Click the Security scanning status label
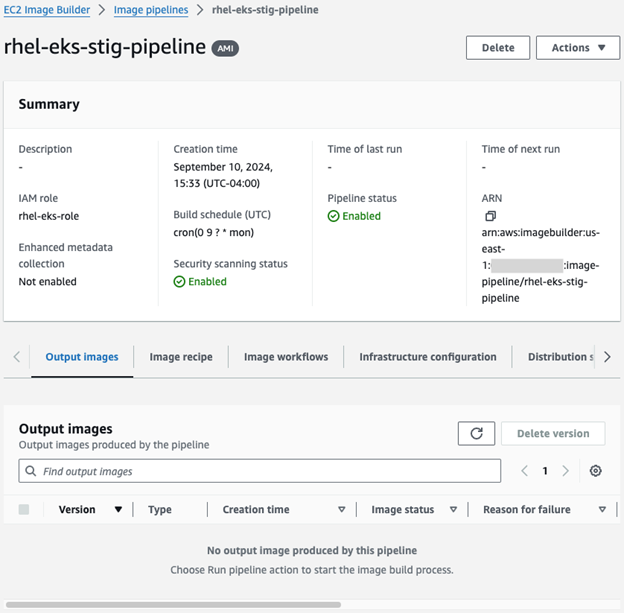Screen dimensions: 624x613 point(230,264)
